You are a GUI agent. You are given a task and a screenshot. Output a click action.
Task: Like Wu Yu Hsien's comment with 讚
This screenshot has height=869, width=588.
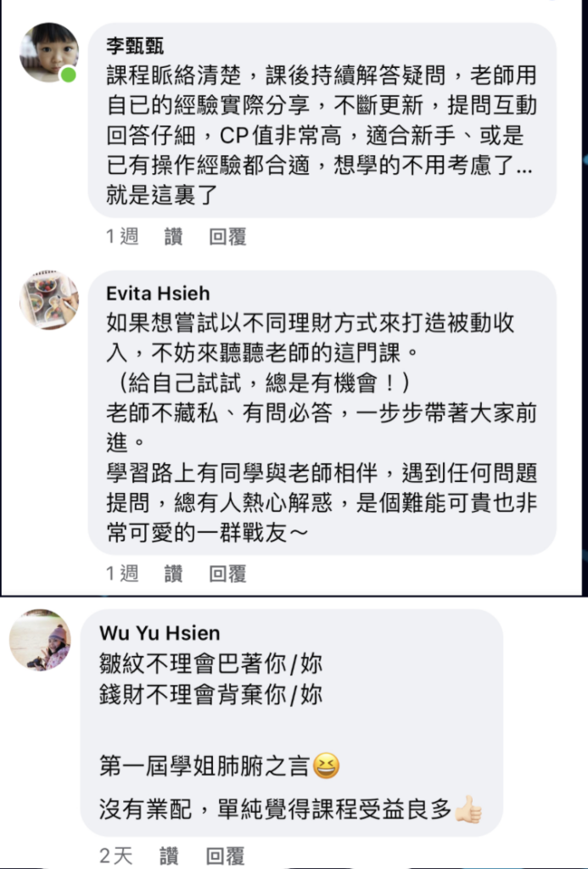pyautogui.click(x=169, y=855)
